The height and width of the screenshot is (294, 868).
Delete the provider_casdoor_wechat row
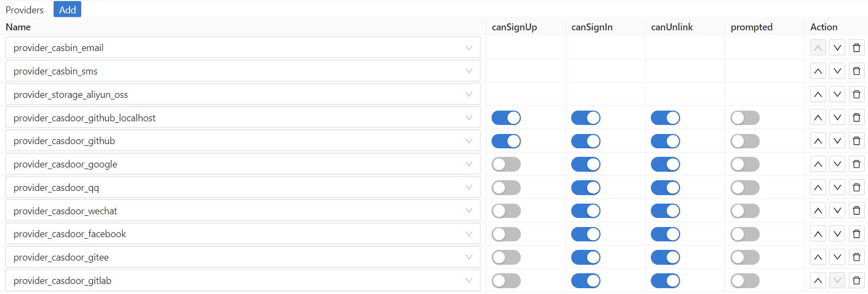[x=856, y=211]
